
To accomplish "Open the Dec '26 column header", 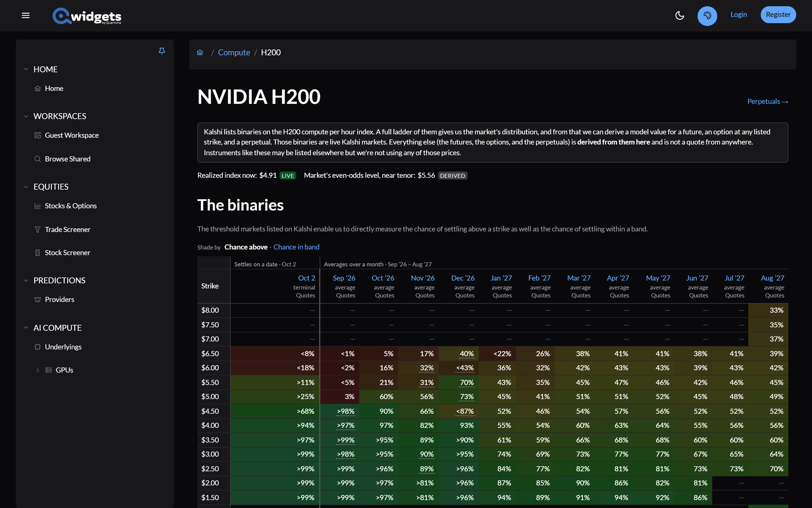I will click(x=463, y=278).
